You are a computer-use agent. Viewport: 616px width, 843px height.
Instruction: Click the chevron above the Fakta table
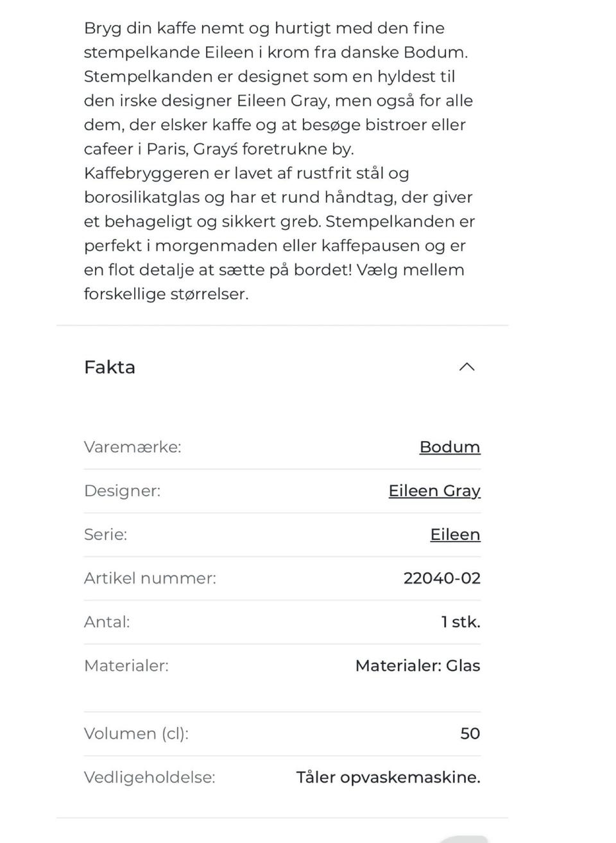468,367
